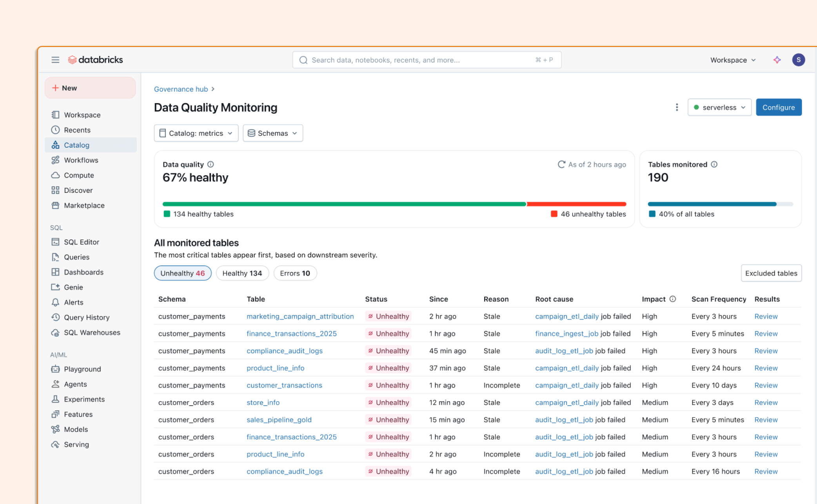Go to Workflows in the sidebar
Viewport: 817px width, 504px height.
click(x=81, y=160)
